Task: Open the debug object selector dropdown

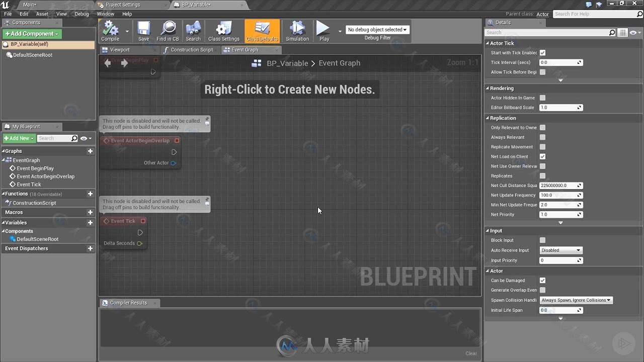Action: coord(377,30)
